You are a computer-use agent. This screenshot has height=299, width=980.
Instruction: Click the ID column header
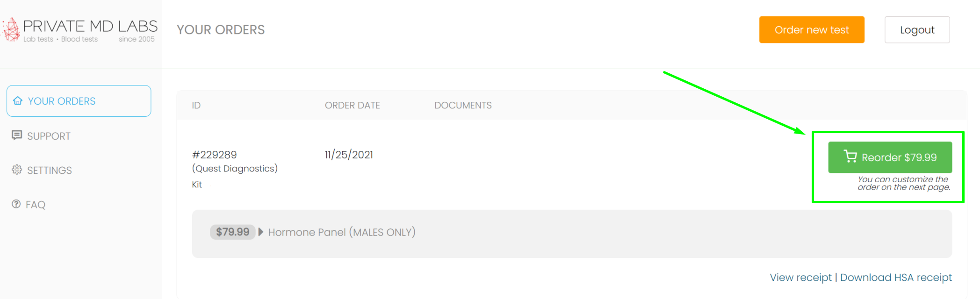pos(196,105)
